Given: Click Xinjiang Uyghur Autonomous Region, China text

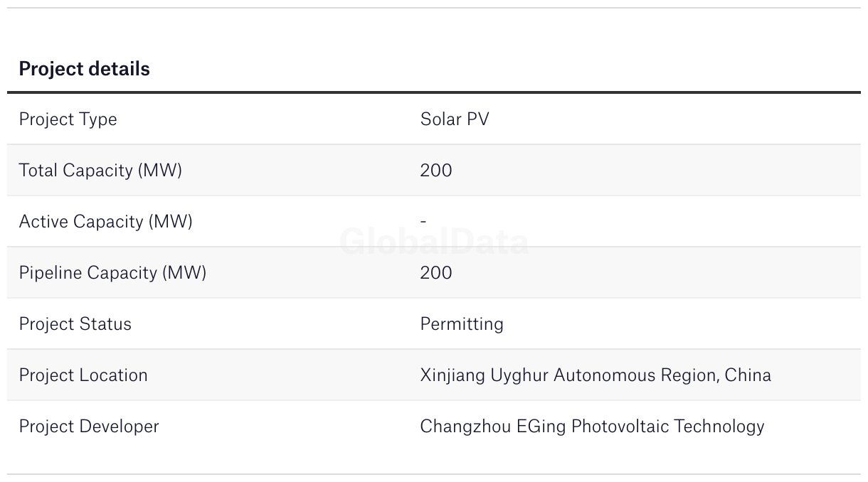Looking at the screenshot, I should pyautogui.click(x=596, y=375).
